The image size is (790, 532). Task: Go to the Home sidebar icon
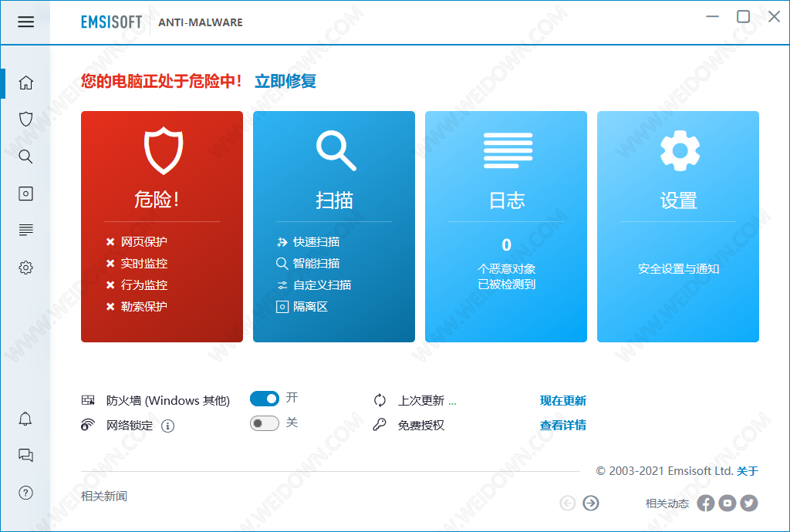tap(25, 82)
